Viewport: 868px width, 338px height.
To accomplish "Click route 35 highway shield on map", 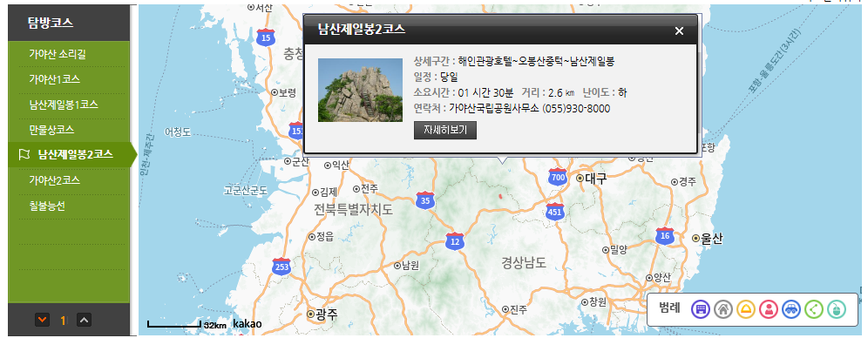I will click(424, 200).
